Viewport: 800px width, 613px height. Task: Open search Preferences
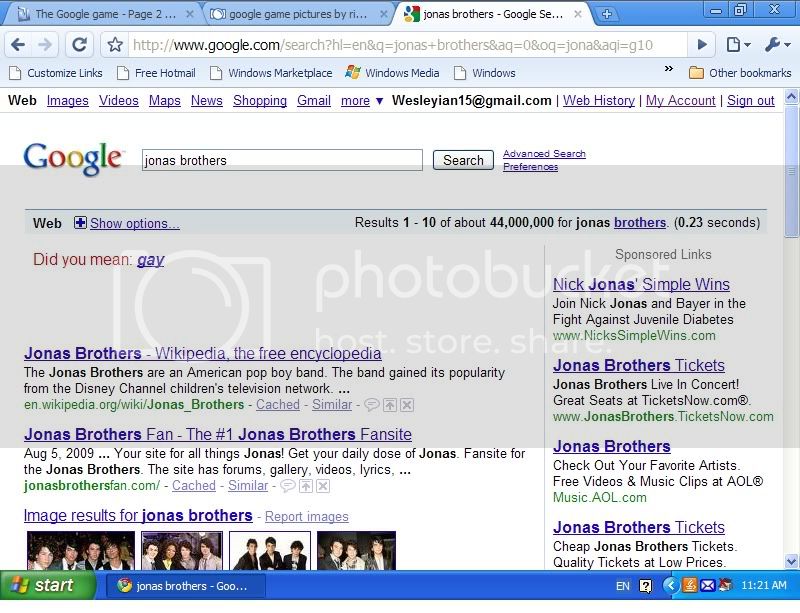(531, 167)
